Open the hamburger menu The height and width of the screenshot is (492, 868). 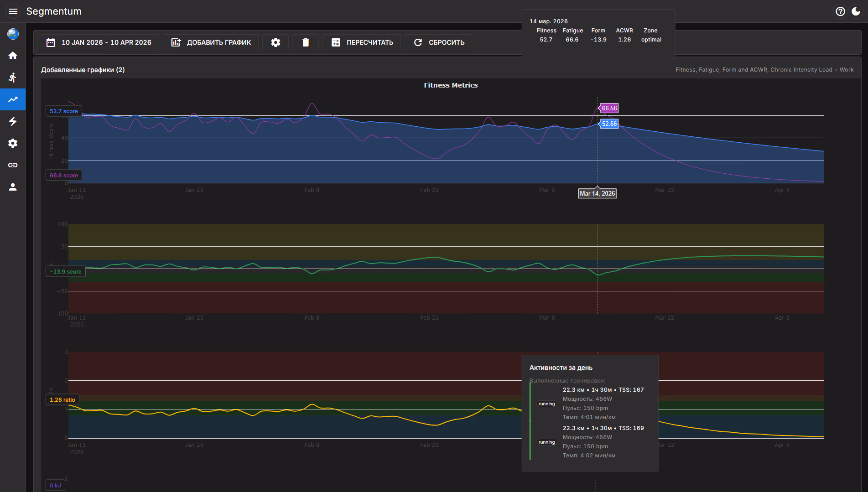pyautogui.click(x=13, y=11)
